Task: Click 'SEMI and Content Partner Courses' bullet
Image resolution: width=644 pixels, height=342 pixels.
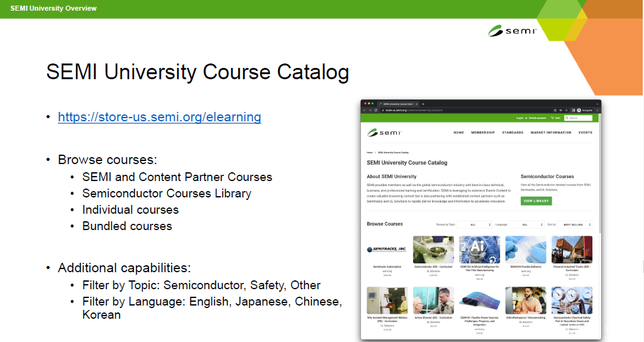Action: click(177, 177)
